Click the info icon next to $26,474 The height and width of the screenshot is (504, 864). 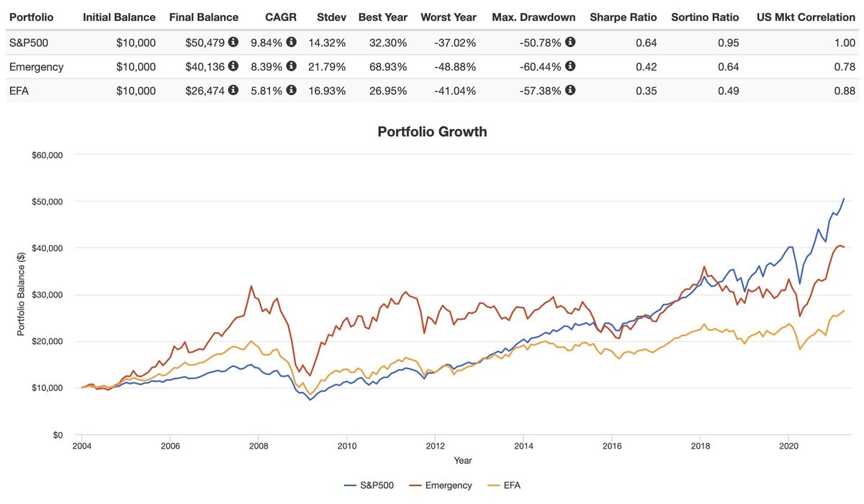(233, 91)
